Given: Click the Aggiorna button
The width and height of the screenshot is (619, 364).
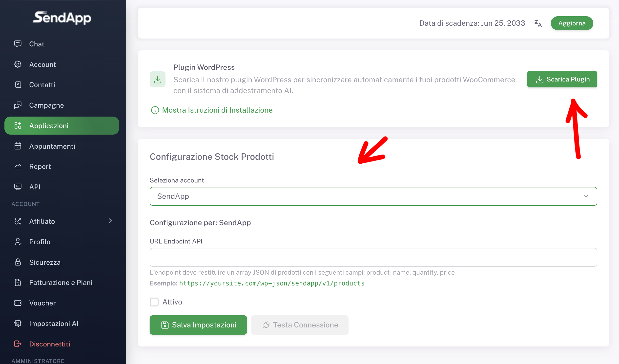Looking at the screenshot, I should pyautogui.click(x=572, y=23).
